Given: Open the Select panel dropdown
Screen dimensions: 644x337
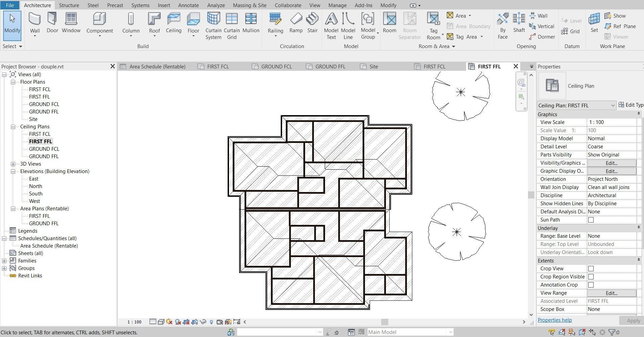Looking at the screenshot, I should 12,46.
